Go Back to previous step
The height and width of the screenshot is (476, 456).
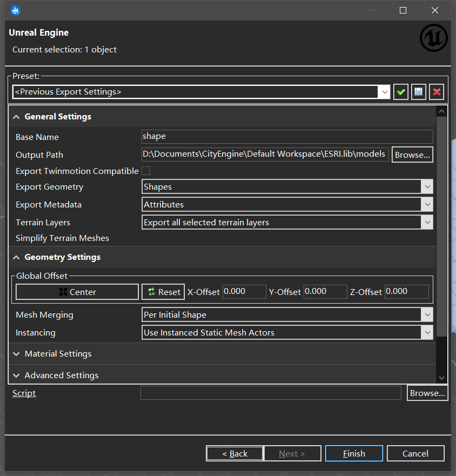234,453
